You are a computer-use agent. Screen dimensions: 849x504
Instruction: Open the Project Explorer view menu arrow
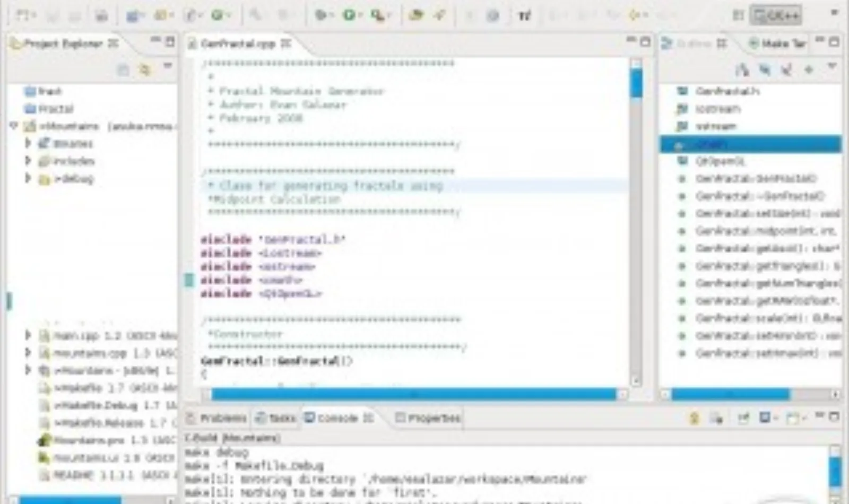168,67
